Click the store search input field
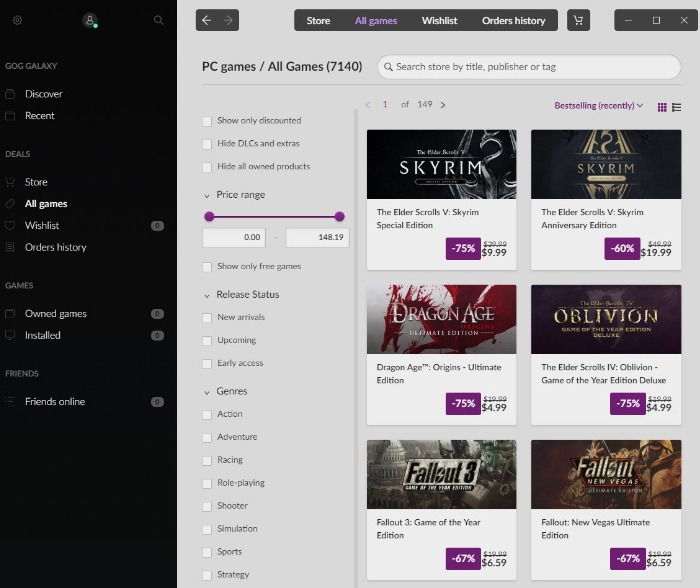The image size is (700, 588). 529,67
